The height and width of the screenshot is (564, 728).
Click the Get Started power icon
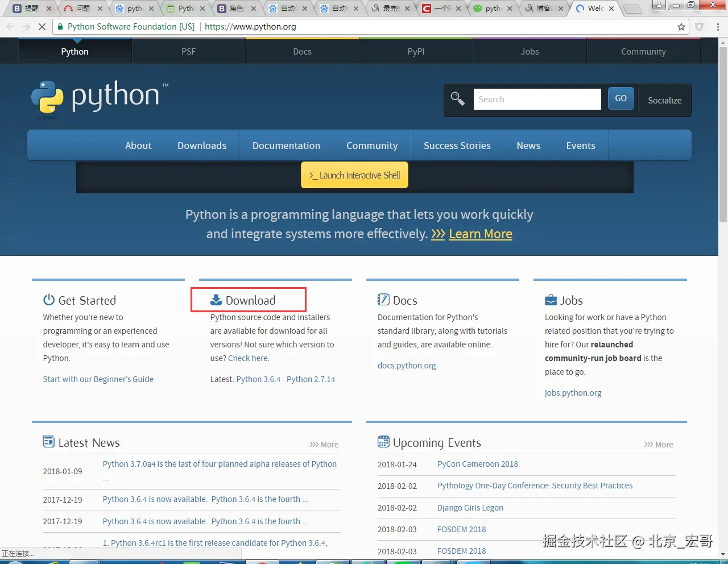pos(49,300)
